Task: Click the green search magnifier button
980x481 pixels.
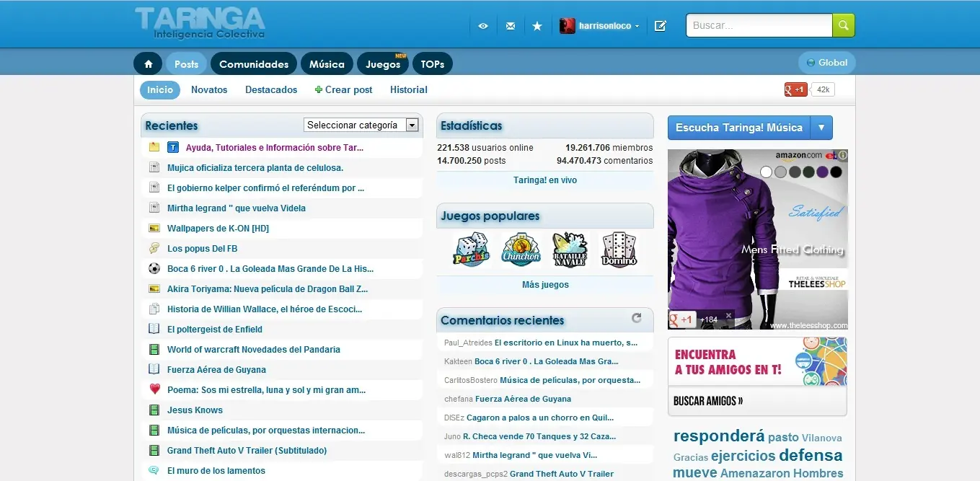Action: point(843,25)
